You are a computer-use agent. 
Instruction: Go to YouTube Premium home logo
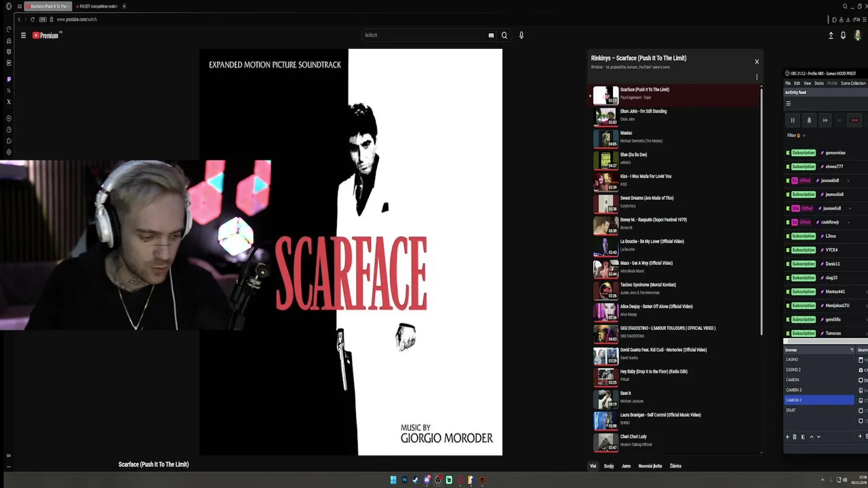pos(46,35)
